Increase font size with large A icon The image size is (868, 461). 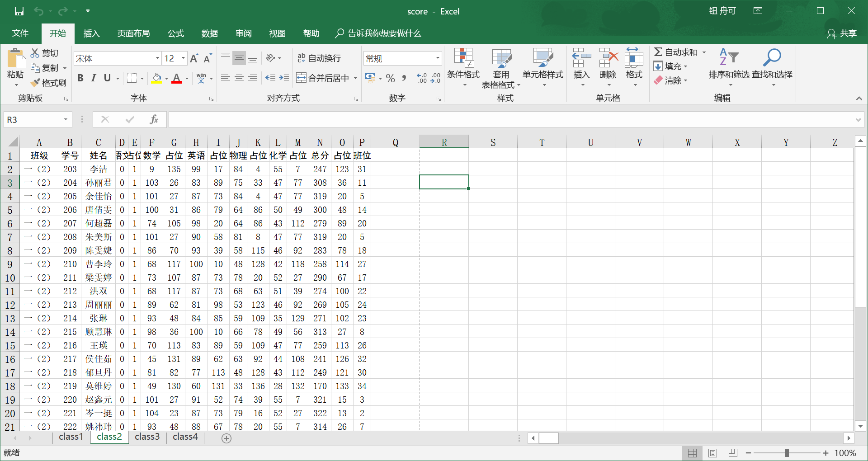(x=194, y=58)
